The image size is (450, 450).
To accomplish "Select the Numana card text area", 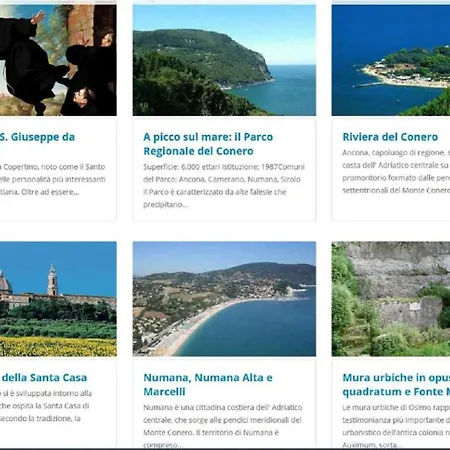I will pyautogui.click(x=224, y=404).
